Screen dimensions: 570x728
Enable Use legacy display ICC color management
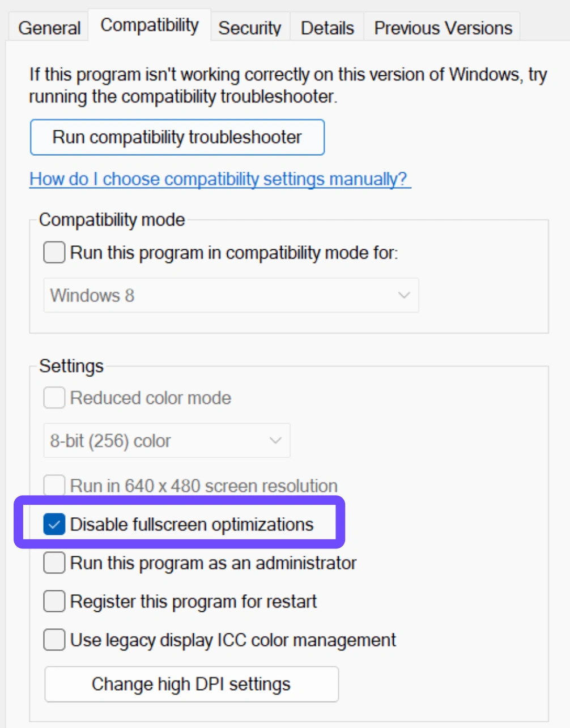click(54, 640)
